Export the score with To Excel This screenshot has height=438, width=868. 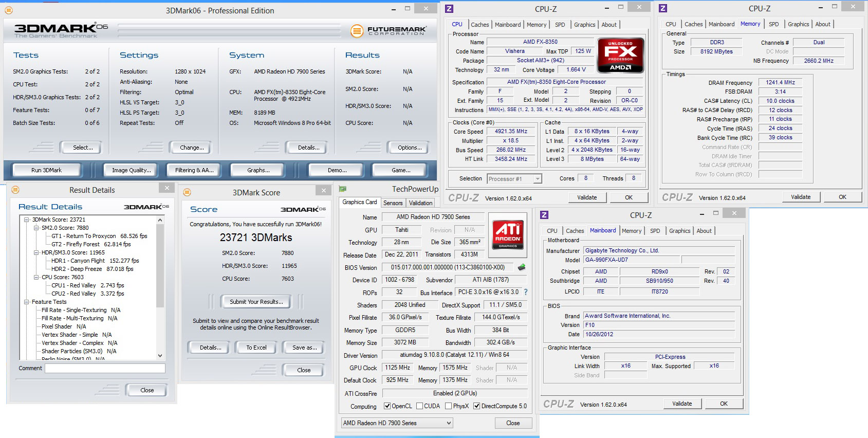pos(256,348)
